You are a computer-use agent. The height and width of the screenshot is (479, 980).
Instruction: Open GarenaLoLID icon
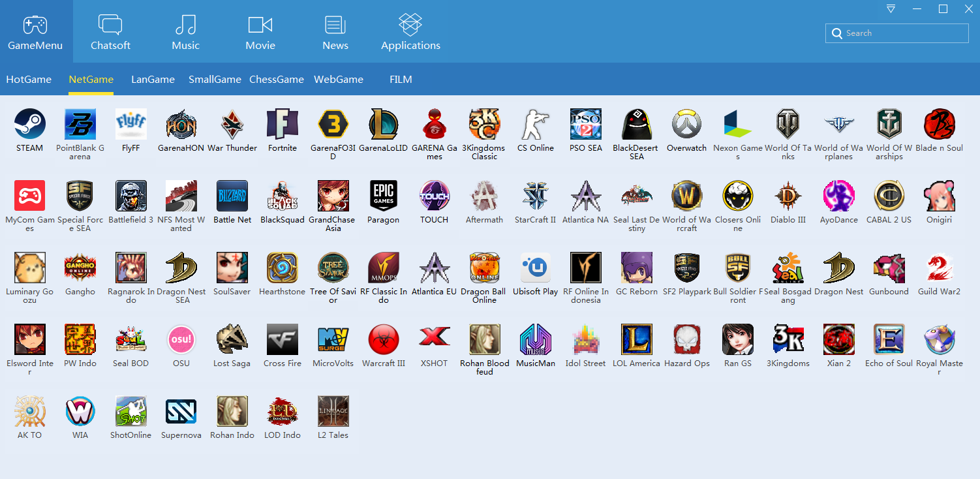pyautogui.click(x=384, y=124)
